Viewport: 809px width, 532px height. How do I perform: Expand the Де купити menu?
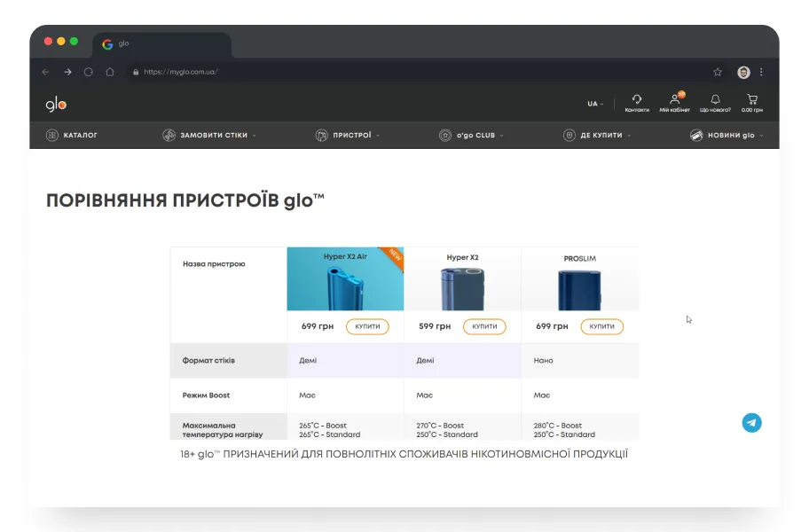tap(629, 136)
